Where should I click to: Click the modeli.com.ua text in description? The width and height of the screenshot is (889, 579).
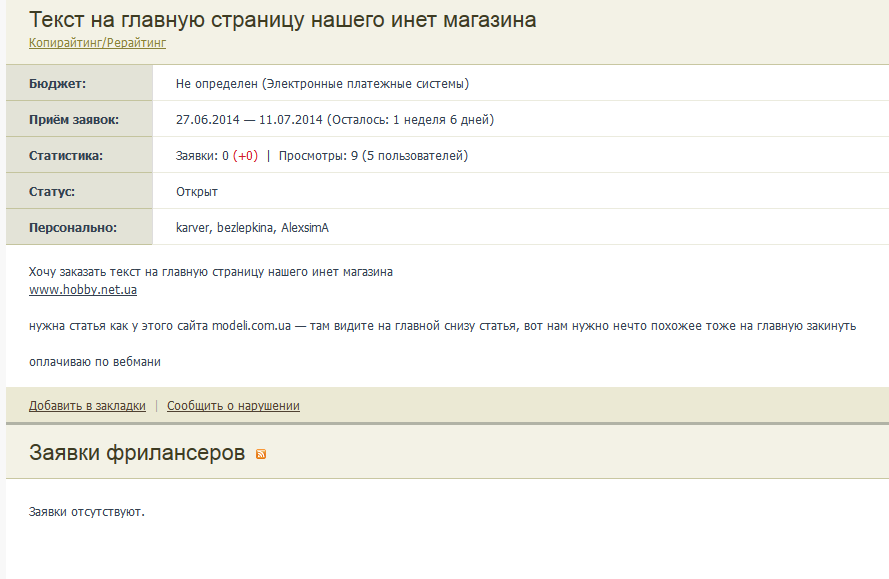click(251, 326)
